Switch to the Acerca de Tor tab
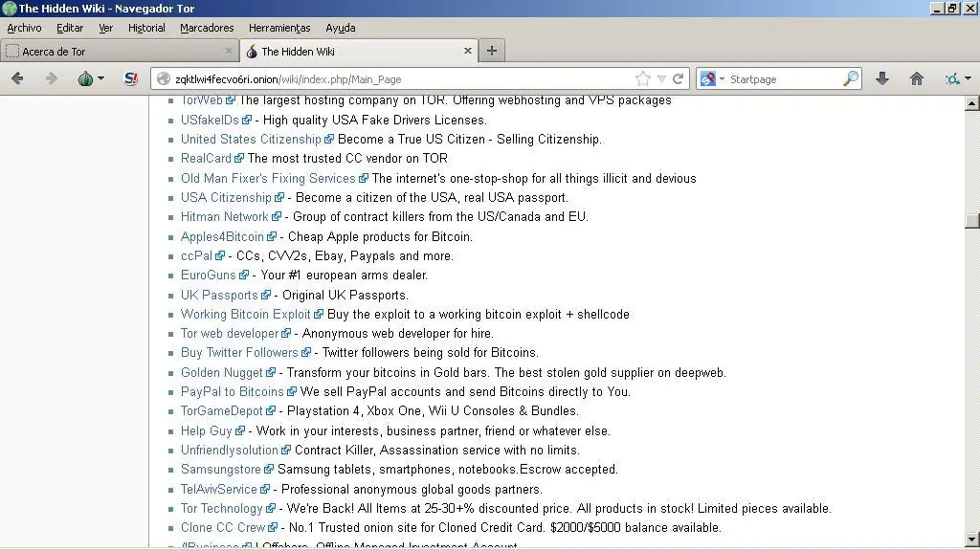This screenshot has width=980, height=551. point(119,52)
